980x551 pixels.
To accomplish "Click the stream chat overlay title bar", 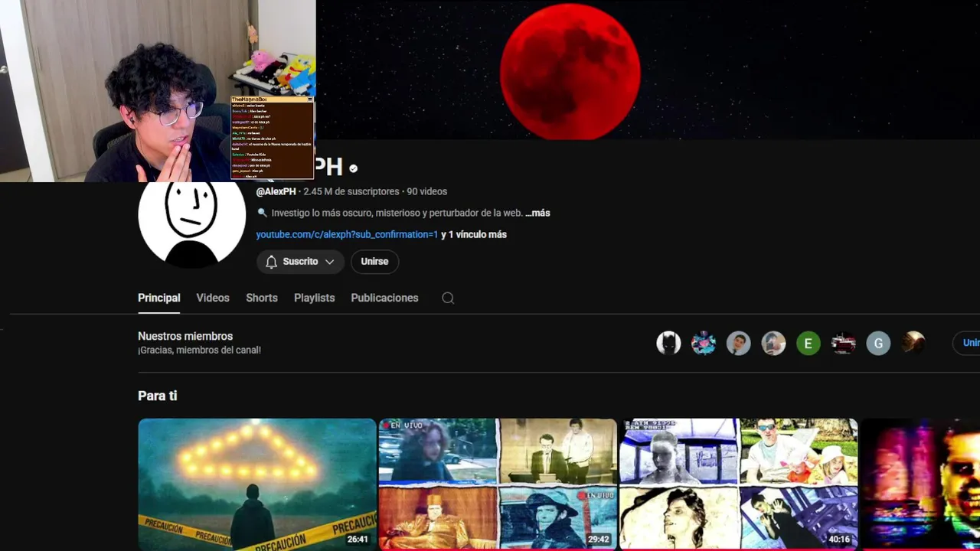I will (x=272, y=99).
